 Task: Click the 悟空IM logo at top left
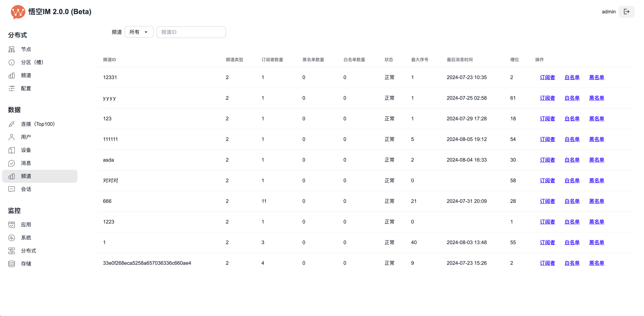[18, 12]
